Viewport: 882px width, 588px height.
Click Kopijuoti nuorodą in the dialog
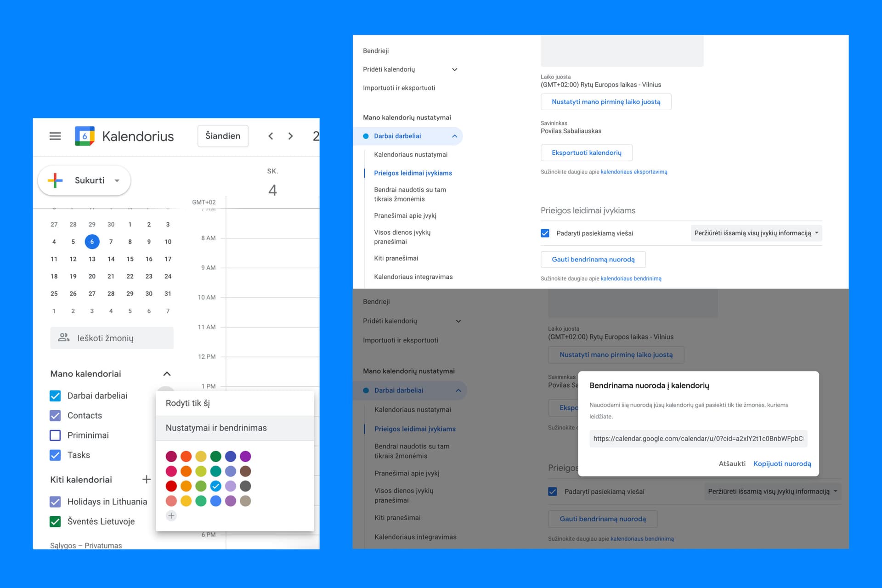[x=782, y=464]
